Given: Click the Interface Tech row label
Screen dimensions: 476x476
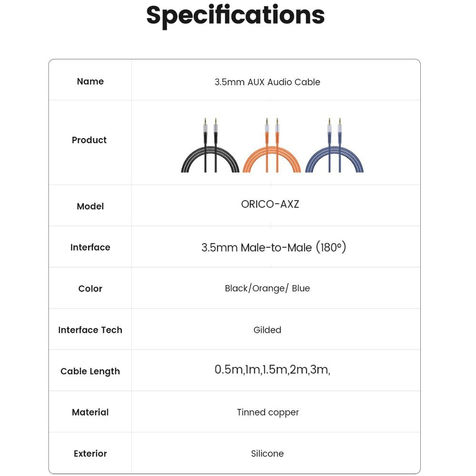Looking at the screenshot, I should pos(90,330).
